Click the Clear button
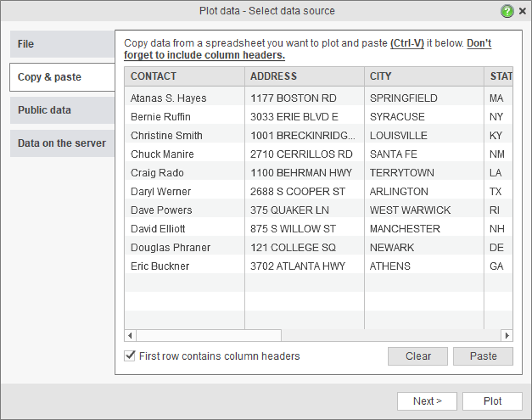This screenshot has height=420, width=532. (x=418, y=356)
